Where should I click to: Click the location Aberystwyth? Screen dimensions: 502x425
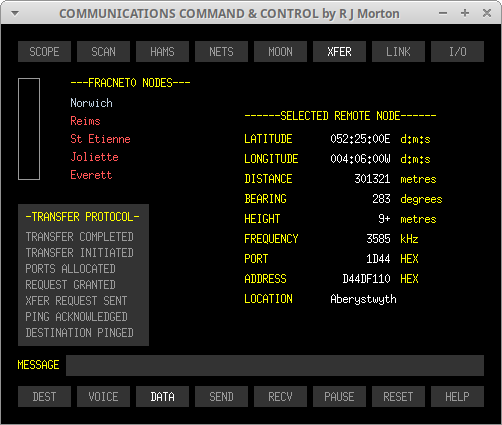(363, 299)
